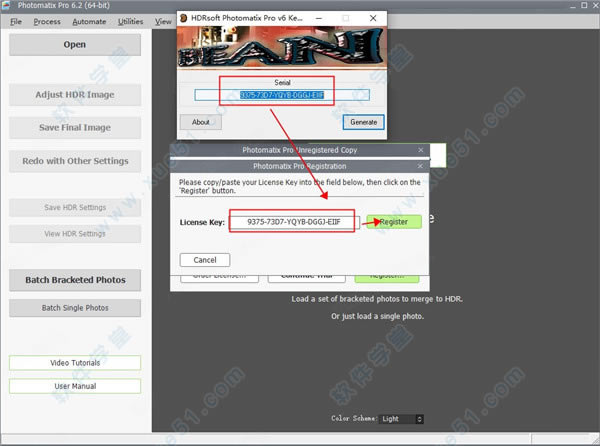The width and height of the screenshot is (600, 446).
Task: Click the keygen title bar icon
Action: point(184,18)
